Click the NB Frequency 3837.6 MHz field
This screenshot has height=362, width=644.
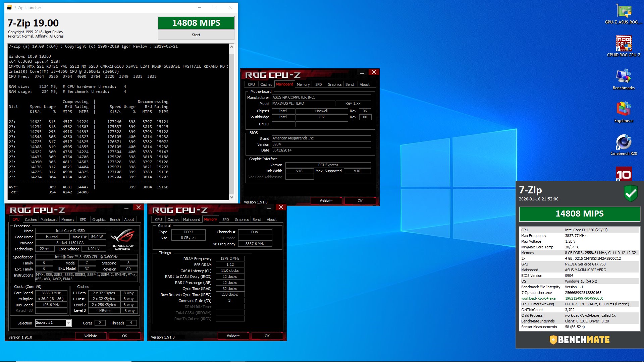click(255, 244)
